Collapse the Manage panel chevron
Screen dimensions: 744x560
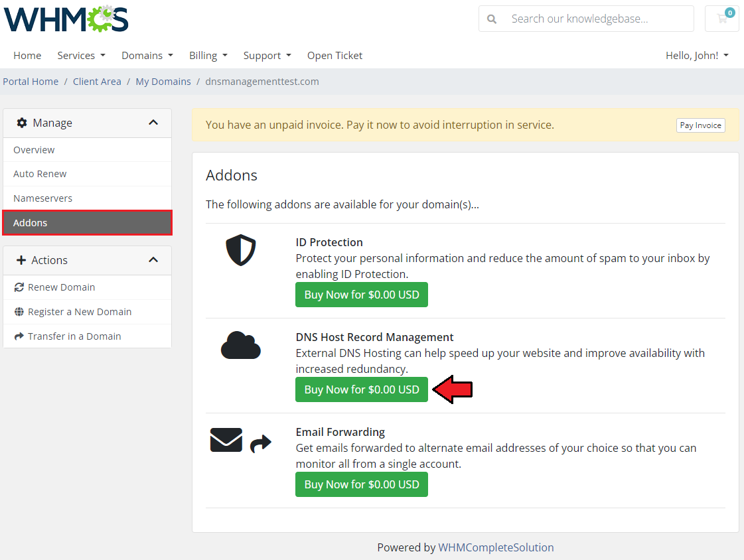coord(153,122)
